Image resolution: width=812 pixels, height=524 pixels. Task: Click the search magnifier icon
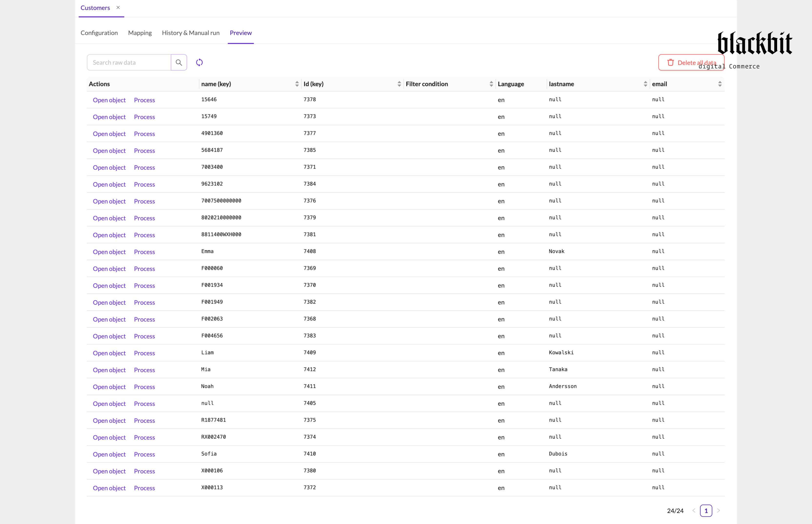[179, 62]
